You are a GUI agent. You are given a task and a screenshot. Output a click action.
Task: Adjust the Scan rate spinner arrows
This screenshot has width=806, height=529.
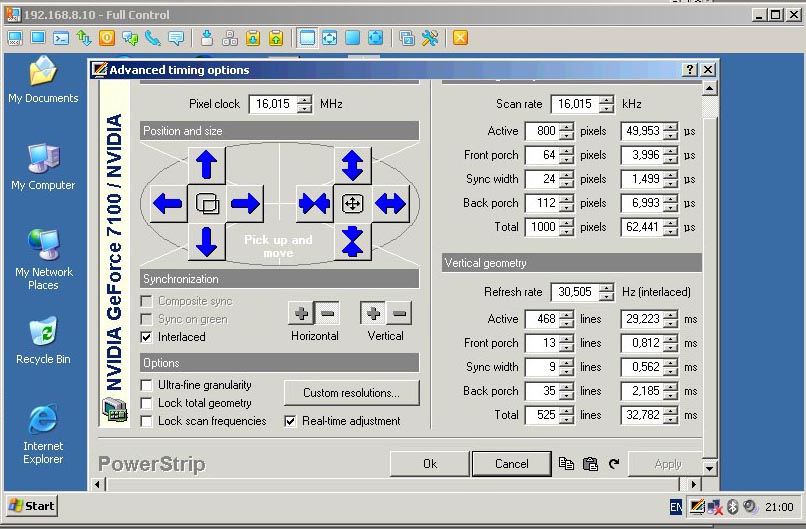click(607, 104)
